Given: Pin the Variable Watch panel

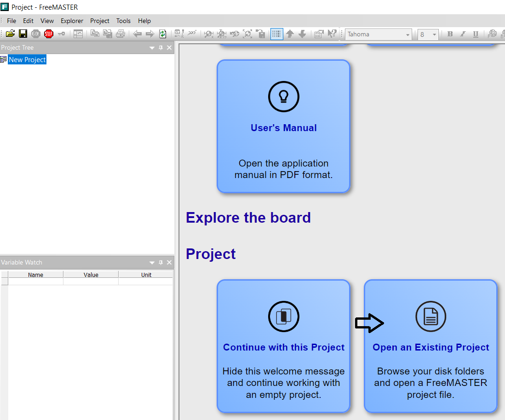Looking at the screenshot, I should (x=161, y=263).
